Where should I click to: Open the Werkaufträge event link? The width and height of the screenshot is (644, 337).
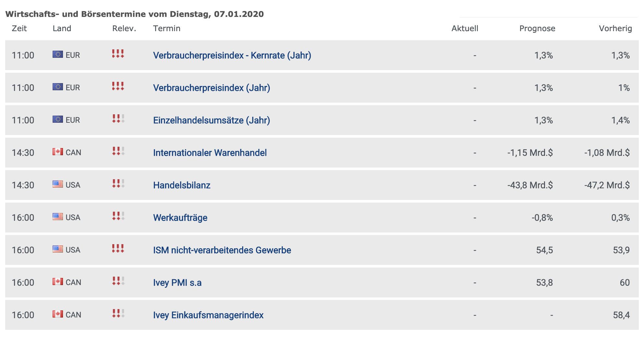pos(180,218)
